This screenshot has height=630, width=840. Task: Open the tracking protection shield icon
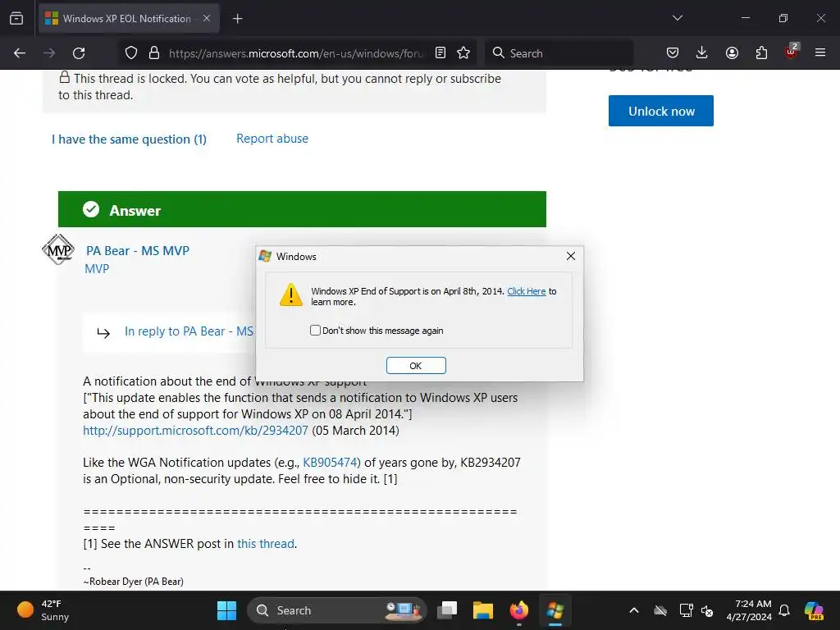131,53
